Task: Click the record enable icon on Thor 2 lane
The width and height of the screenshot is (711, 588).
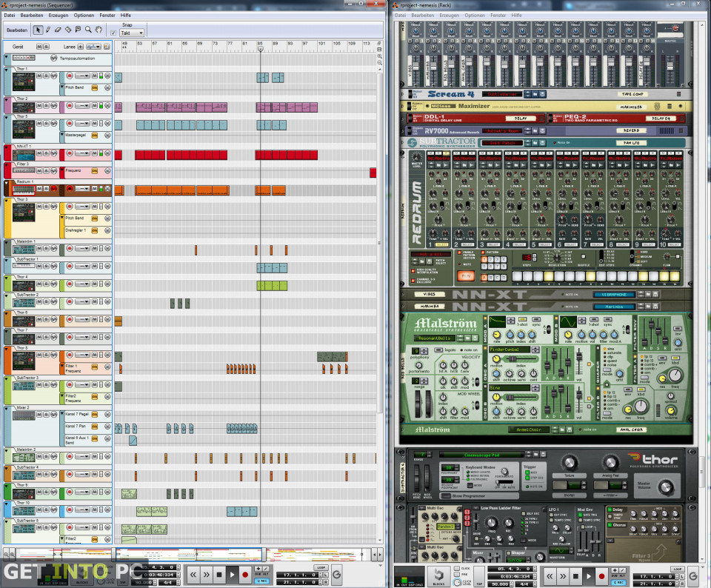Action: tap(70, 106)
